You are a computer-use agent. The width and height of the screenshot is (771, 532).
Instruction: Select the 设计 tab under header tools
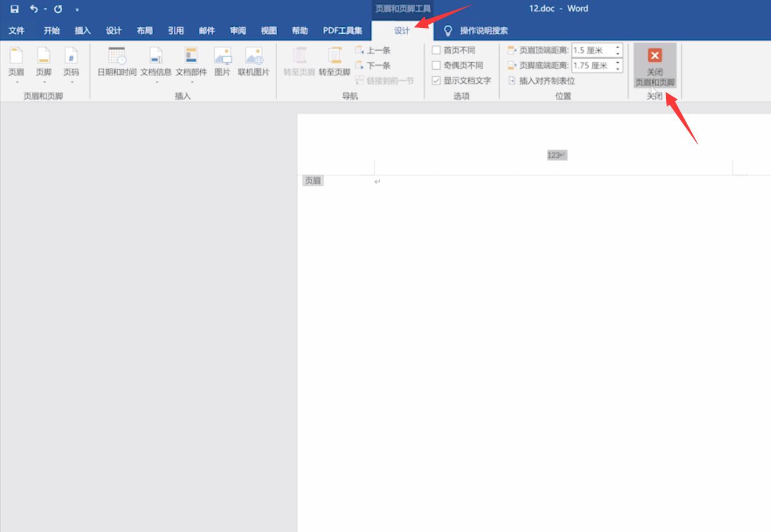pyautogui.click(x=402, y=30)
